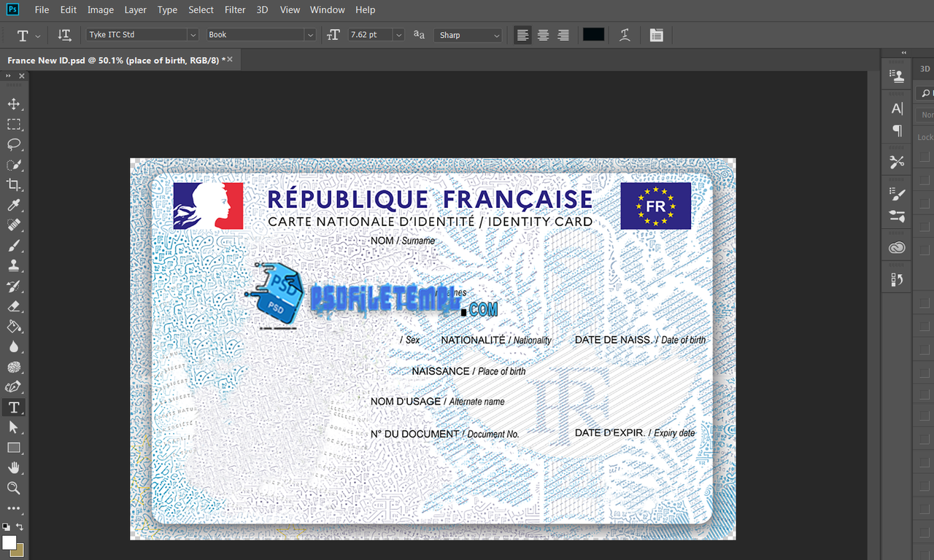Select the Rectangular Marquee tool
The image size is (934, 560).
pyautogui.click(x=14, y=125)
